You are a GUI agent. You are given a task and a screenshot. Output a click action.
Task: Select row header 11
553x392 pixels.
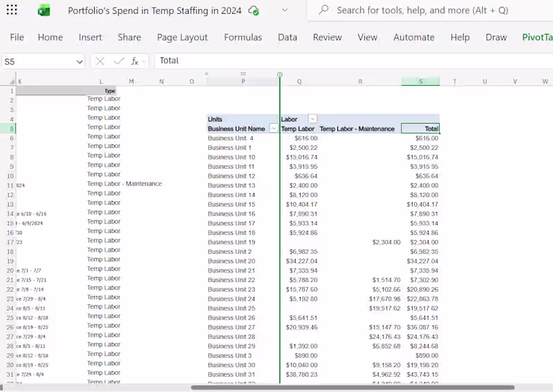[10, 185]
